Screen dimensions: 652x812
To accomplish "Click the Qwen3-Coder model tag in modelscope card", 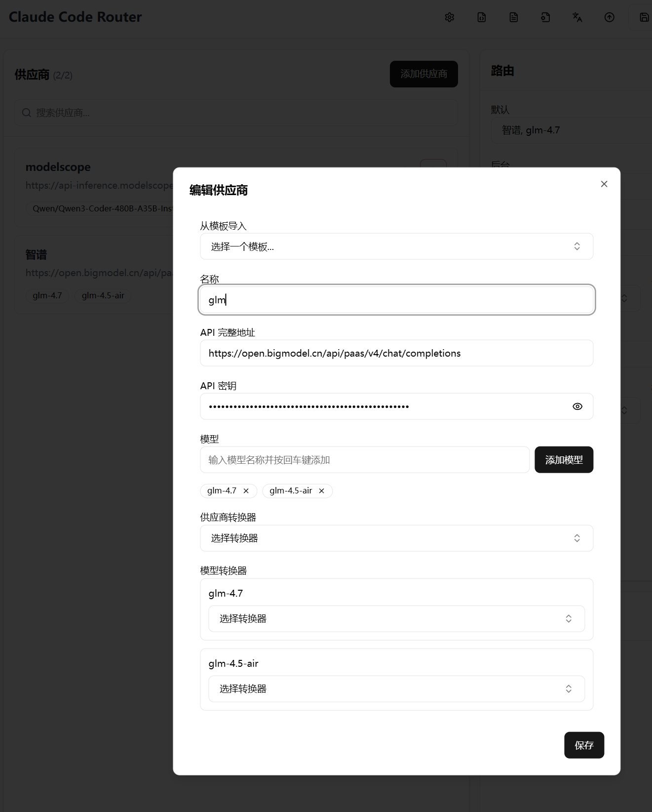I will pos(99,208).
